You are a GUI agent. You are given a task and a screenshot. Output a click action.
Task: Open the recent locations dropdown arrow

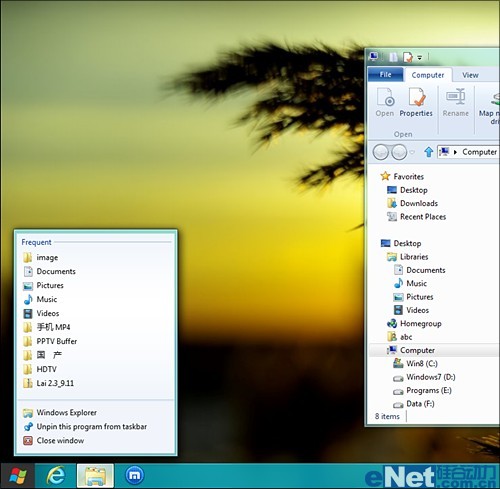tap(412, 153)
